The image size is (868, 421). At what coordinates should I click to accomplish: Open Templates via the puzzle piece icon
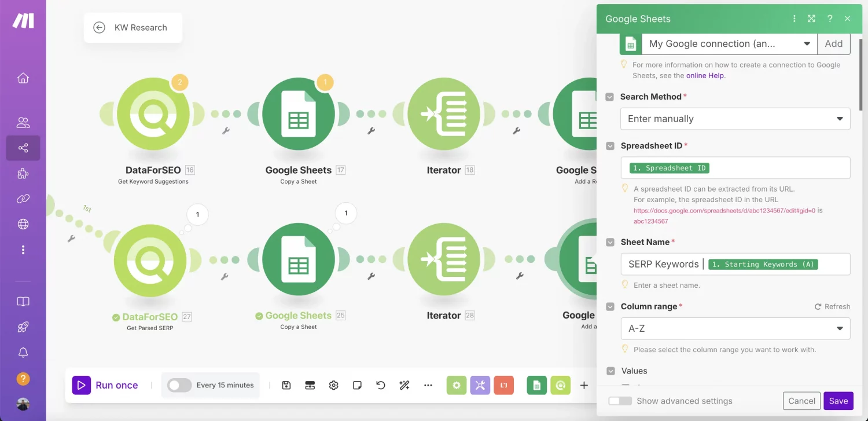tap(23, 174)
